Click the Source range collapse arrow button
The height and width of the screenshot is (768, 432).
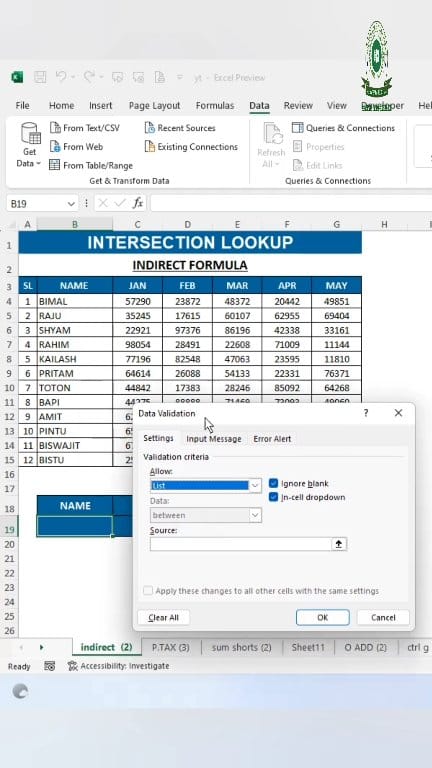click(339, 544)
